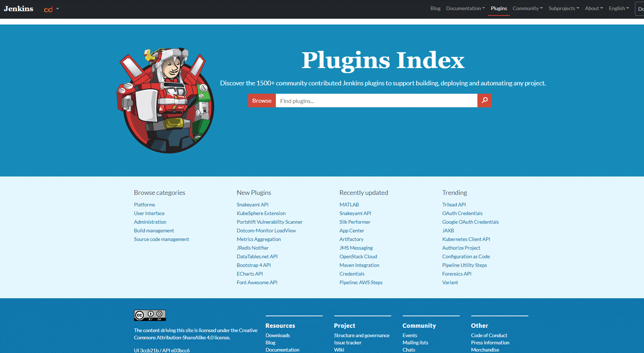This screenshot has width=644, height=353.
Task: Open Snakeyaml API under New Plugins
Action: (252, 205)
